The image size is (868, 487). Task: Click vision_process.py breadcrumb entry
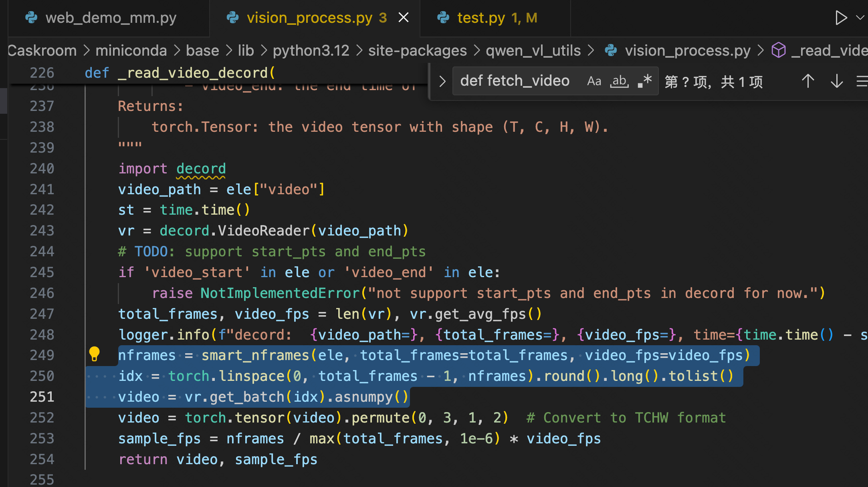click(x=688, y=50)
